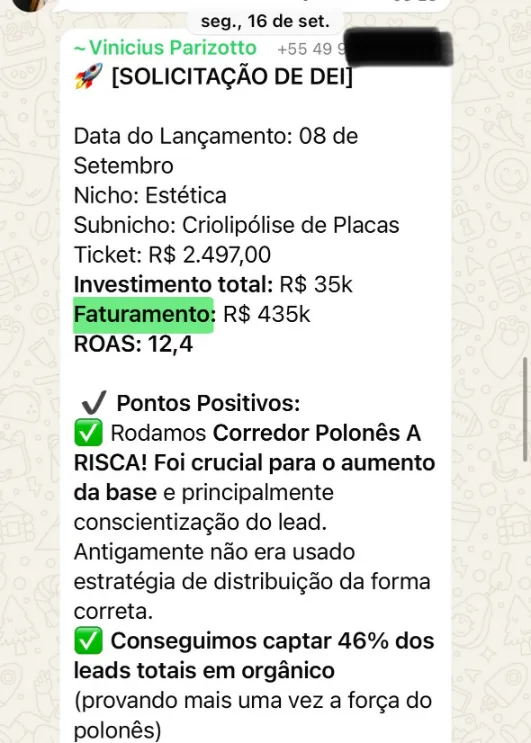Click the green checkmark emoji before Conseguimos captar
531x743 pixels.
tap(88, 640)
